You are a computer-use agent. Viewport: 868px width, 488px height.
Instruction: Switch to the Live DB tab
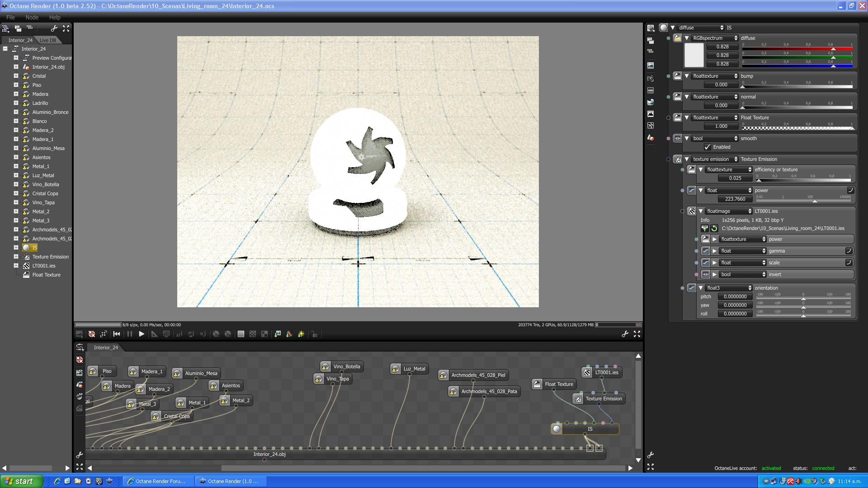[48, 40]
